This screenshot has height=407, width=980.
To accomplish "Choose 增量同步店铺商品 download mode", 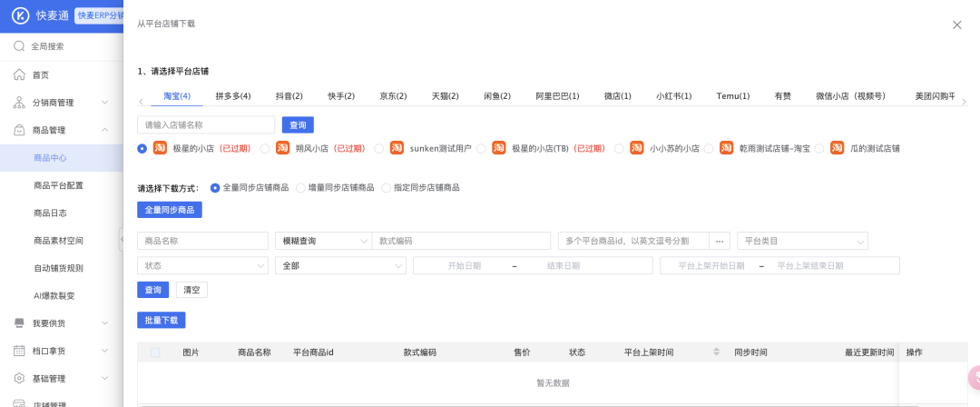I will [x=300, y=188].
